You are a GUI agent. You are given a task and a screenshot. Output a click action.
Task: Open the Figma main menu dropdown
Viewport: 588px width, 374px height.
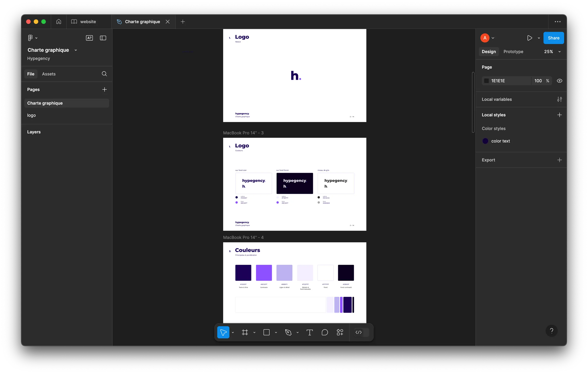pos(32,38)
